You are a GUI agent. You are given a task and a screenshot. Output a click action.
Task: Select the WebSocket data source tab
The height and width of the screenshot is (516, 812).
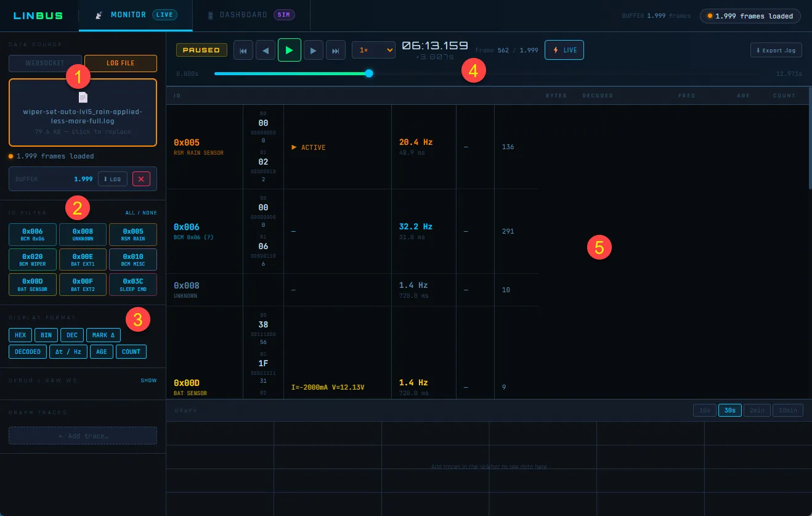[x=45, y=63]
